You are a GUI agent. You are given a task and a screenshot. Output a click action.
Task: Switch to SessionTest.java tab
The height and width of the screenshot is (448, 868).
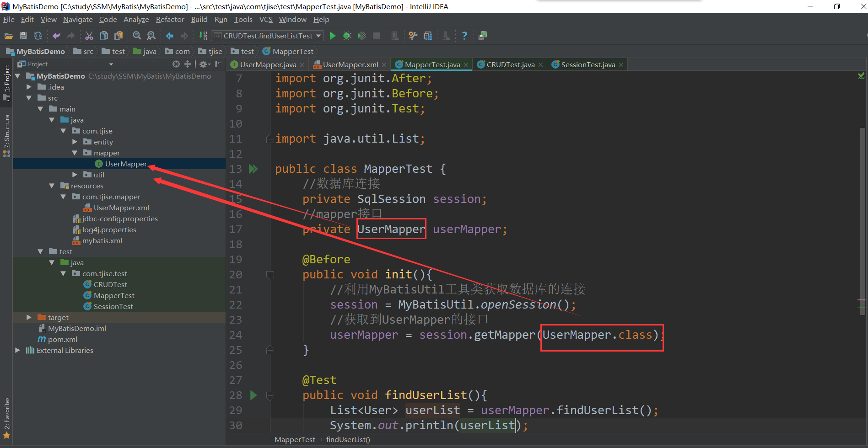[x=588, y=64]
